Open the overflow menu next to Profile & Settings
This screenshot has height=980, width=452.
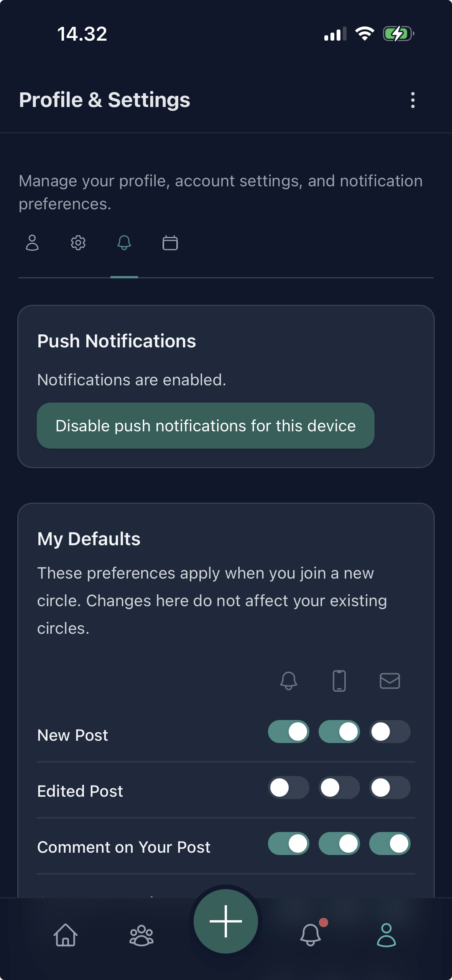(x=412, y=100)
